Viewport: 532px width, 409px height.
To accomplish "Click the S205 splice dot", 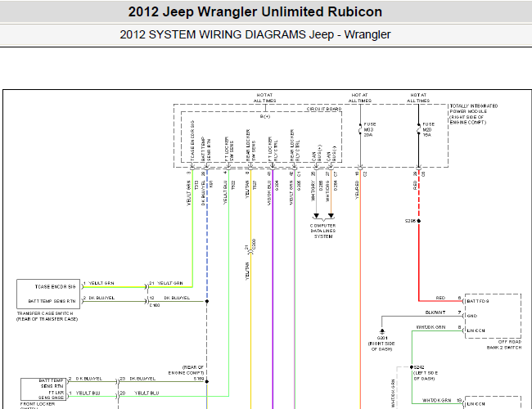I will click(x=419, y=221).
